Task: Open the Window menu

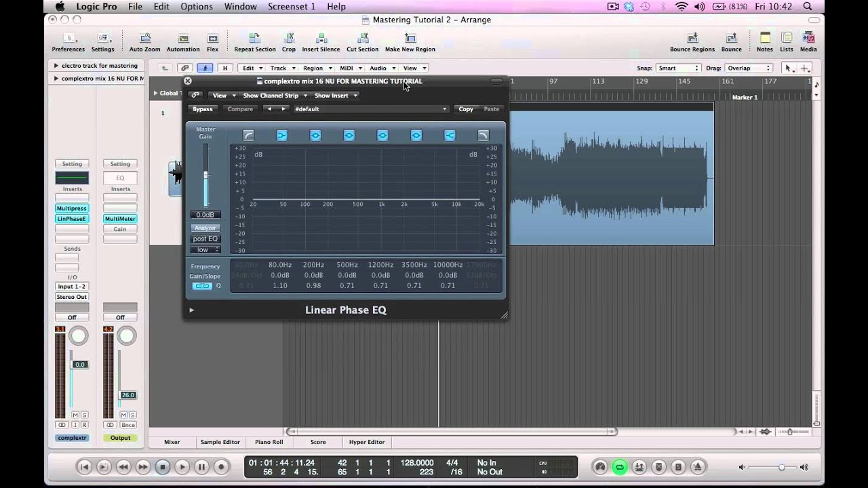Action: [x=240, y=7]
